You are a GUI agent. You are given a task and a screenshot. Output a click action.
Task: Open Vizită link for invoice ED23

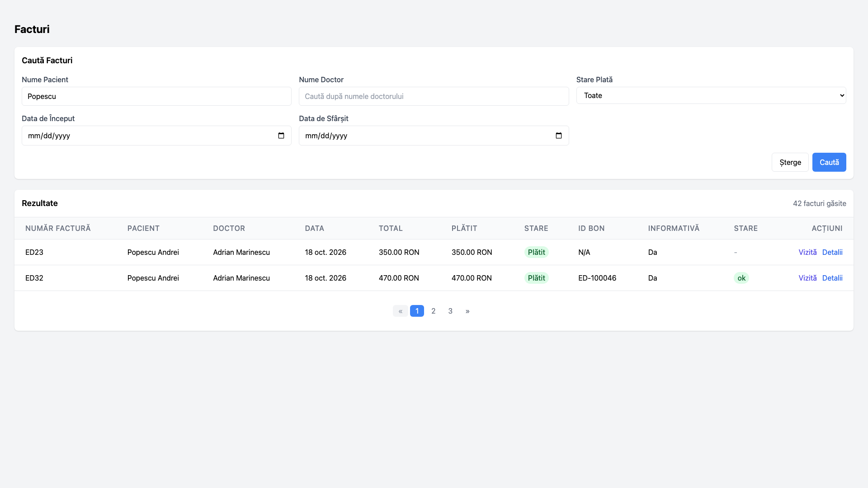807,252
